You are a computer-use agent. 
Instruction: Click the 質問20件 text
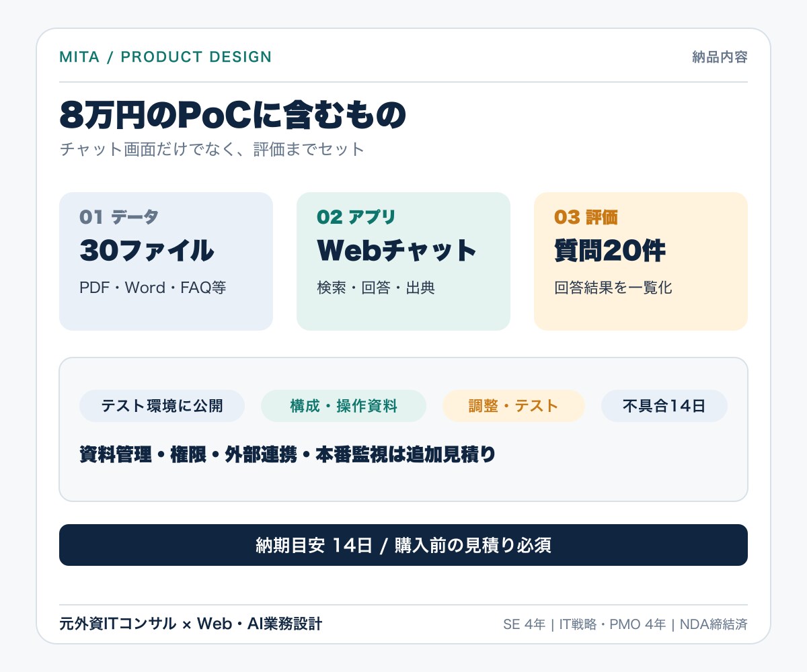pos(610,251)
